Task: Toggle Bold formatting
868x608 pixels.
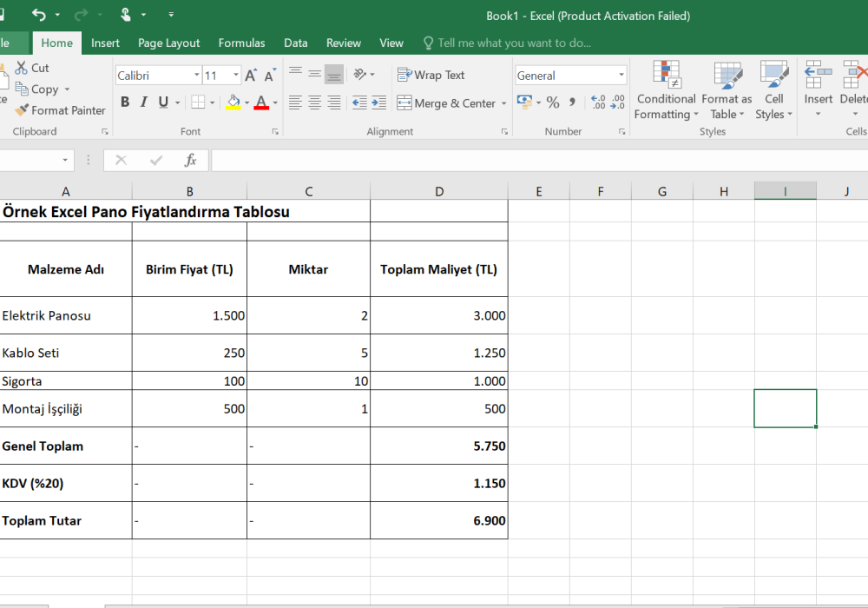Action: (x=125, y=102)
